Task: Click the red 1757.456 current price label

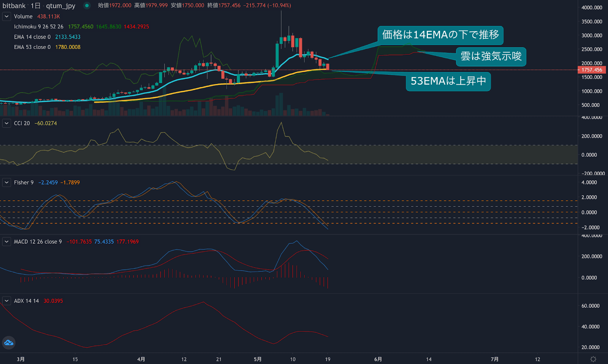Action: coord(592,70)
